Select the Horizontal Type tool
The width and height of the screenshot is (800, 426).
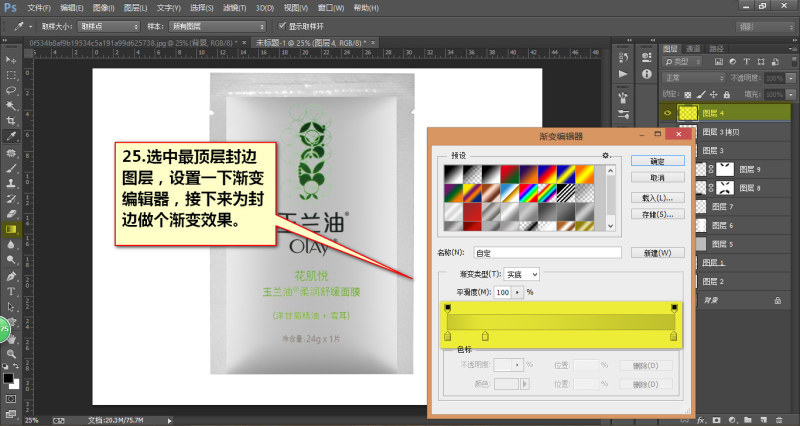point(11,292)
